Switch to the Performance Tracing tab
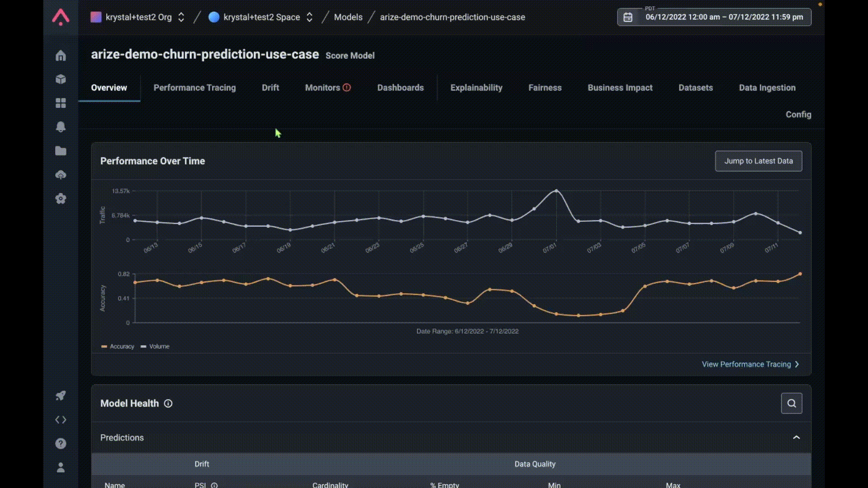The height and width of the screenshot is (488, 868). coord(194,88)
